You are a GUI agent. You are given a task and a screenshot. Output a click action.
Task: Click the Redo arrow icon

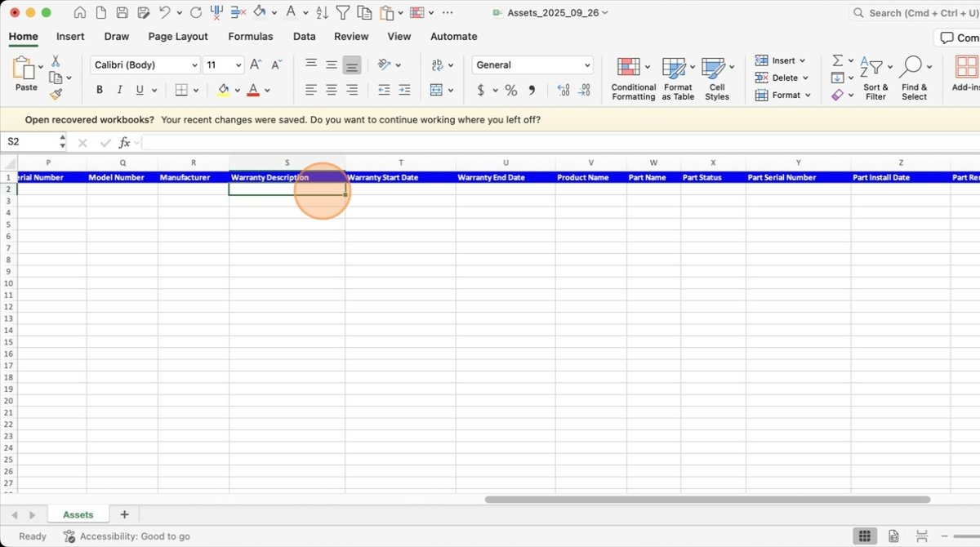195,13
